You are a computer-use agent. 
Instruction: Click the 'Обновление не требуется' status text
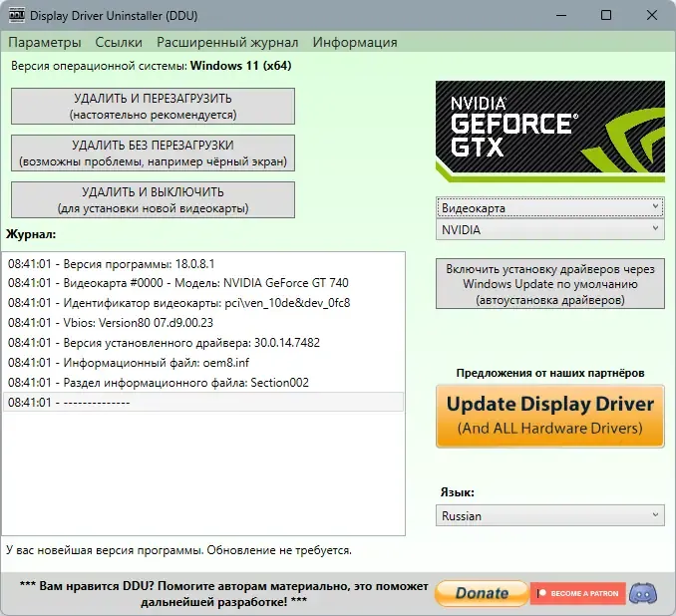coord(279,550)
